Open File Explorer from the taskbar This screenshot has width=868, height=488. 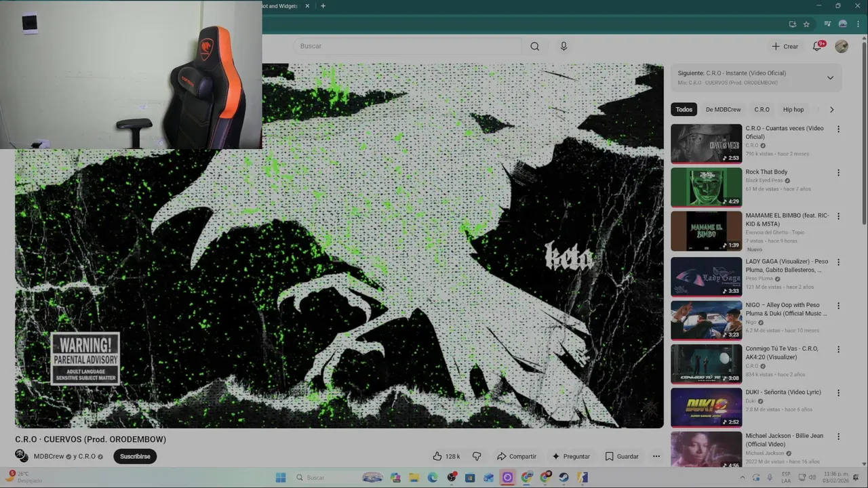tap(414, 477)
